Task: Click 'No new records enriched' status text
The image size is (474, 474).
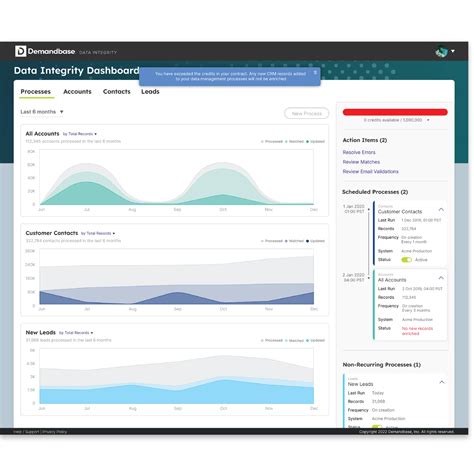Action: [x=417, y=331]
